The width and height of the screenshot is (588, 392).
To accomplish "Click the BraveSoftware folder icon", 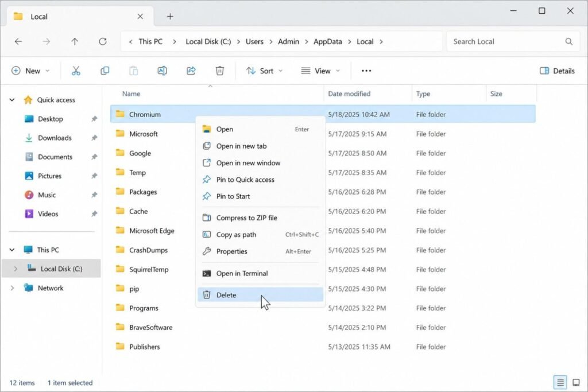I will point(120,327).
